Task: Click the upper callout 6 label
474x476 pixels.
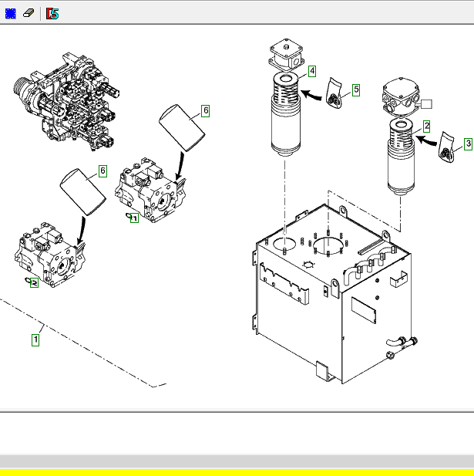Action: pyautogui.click(x=205, y=110)
